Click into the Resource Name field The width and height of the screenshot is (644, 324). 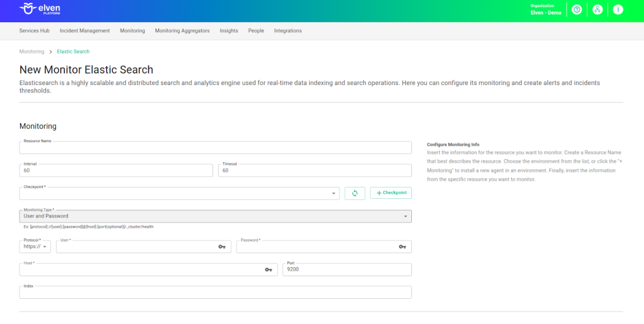click(215, 148)
